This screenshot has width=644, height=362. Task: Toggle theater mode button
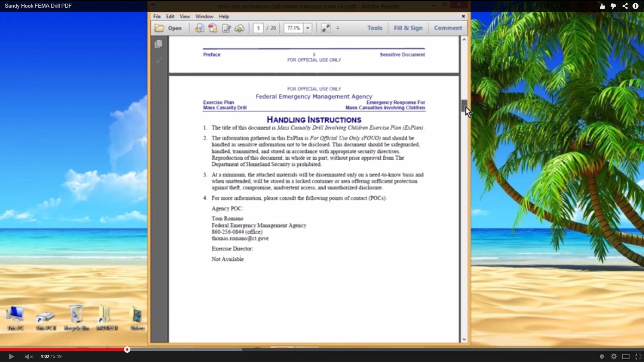tap(626, 356)
